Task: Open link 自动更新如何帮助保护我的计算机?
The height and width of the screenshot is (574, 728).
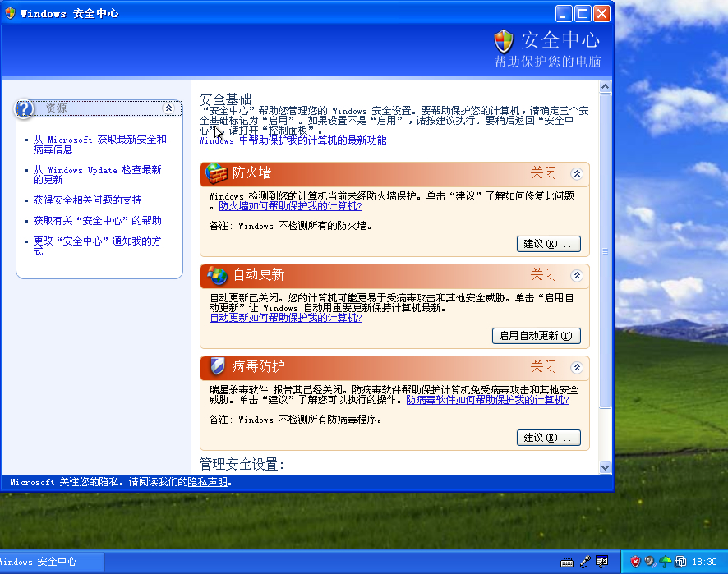Action: [x=286, y=318]
